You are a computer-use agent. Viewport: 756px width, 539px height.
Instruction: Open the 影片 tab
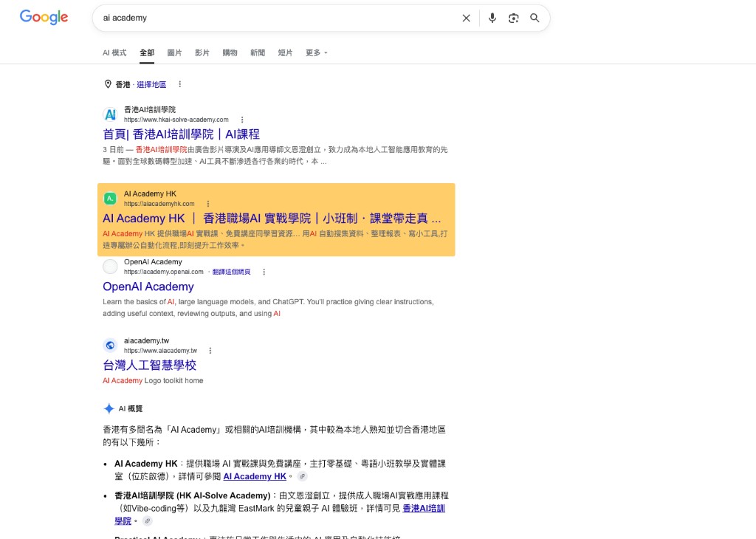(x=202, y=52)
